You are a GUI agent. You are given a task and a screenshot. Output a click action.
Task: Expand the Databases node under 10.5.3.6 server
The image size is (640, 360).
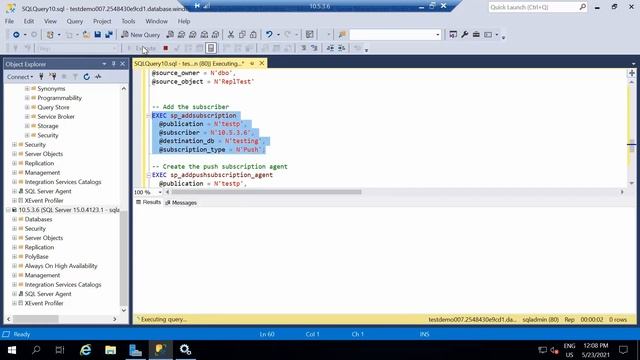tap(15, 219)
